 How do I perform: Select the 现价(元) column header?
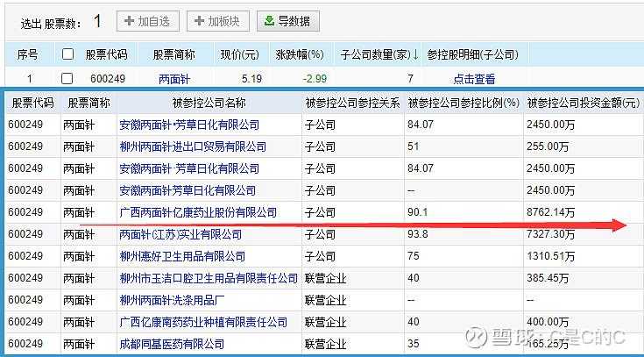coord(240,54)
